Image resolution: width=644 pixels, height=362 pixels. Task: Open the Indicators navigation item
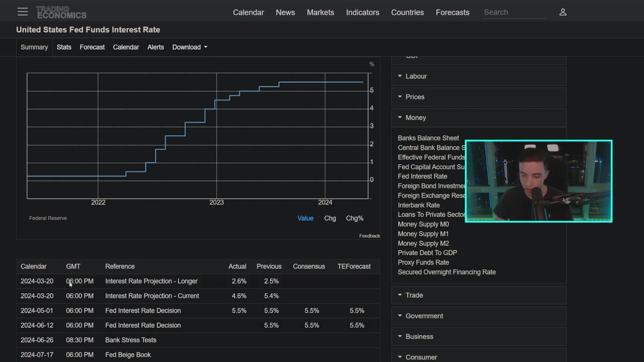click(x=363, y=12)
